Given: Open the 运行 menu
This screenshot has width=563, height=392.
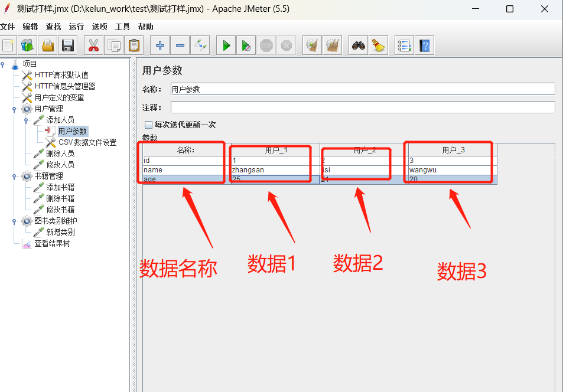Looking at the screenshot, I should (x=76, y=27).
